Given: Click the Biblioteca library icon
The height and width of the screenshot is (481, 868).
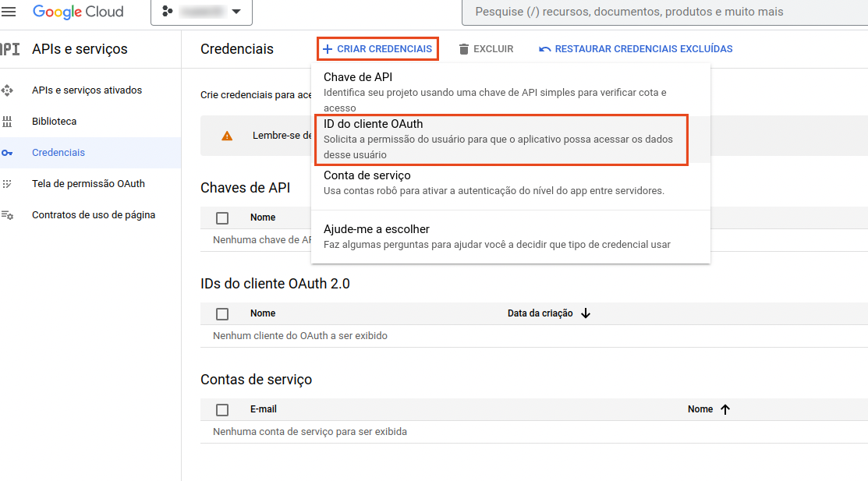Looking at the screenshot, I should 7,121.
